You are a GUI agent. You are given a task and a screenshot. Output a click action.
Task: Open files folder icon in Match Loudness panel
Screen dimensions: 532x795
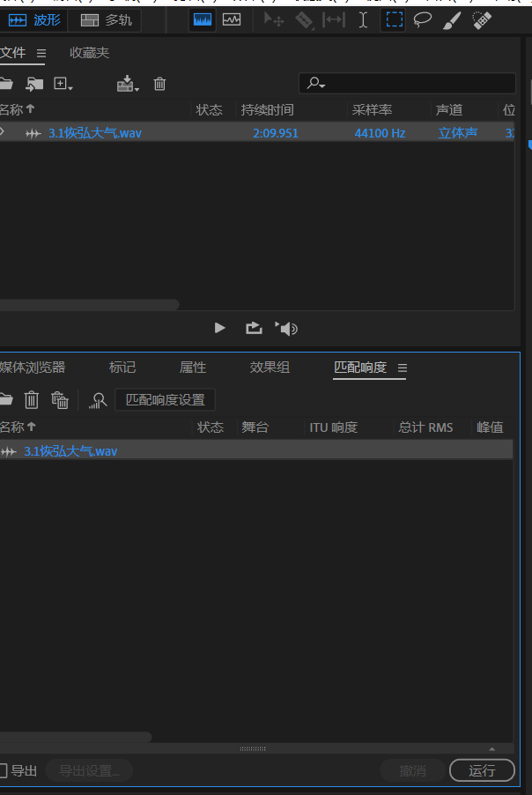click(x=6, y=400)
